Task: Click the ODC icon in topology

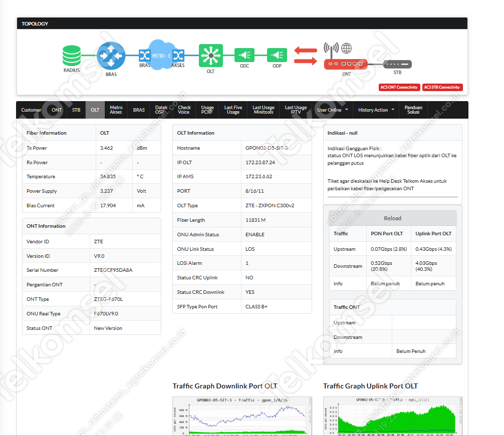Action: coord(244,55)
